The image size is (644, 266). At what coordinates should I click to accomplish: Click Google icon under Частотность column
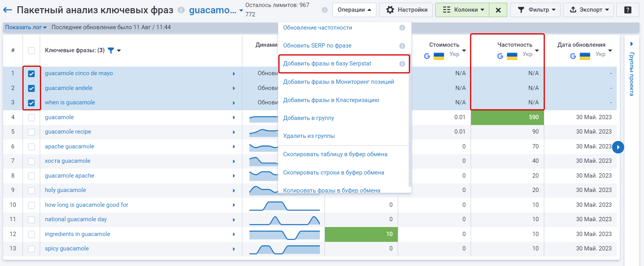click(x=500, y=56)
